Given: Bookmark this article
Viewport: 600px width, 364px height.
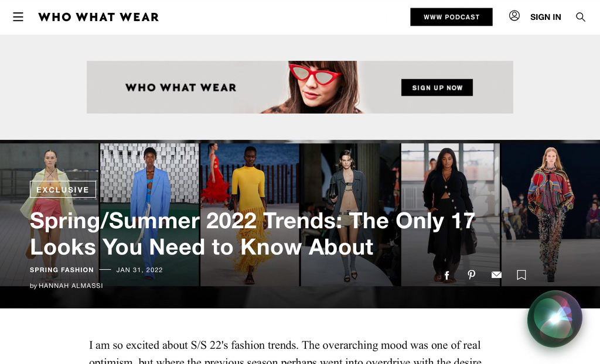Looking at the screenshot, I should pos(521,274).
